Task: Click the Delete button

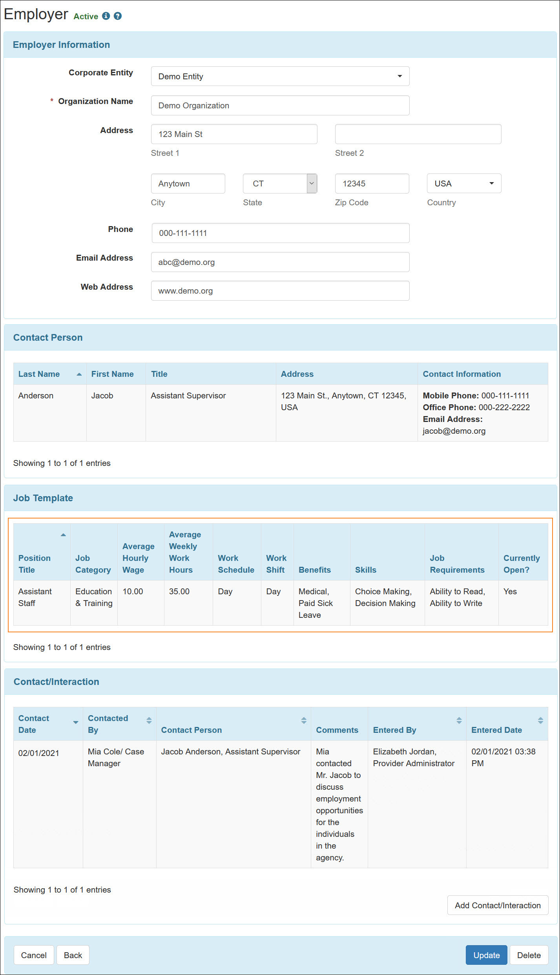Action: (x=529, y=955)
